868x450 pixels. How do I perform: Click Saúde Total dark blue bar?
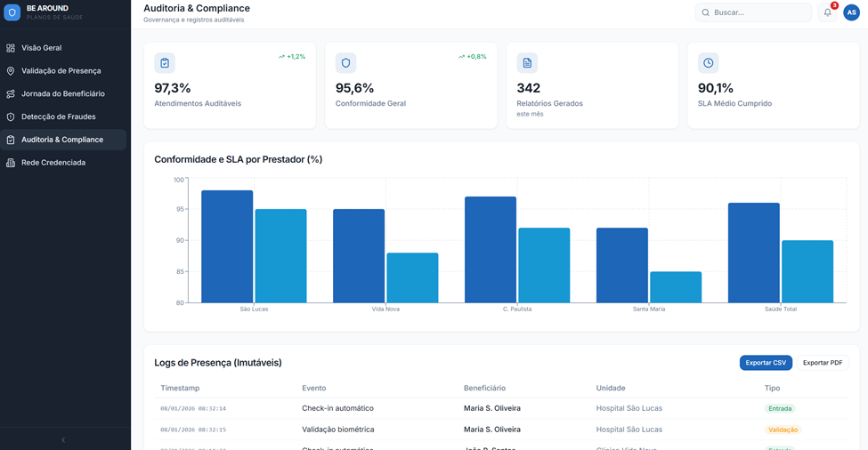(x=754, y=253)
